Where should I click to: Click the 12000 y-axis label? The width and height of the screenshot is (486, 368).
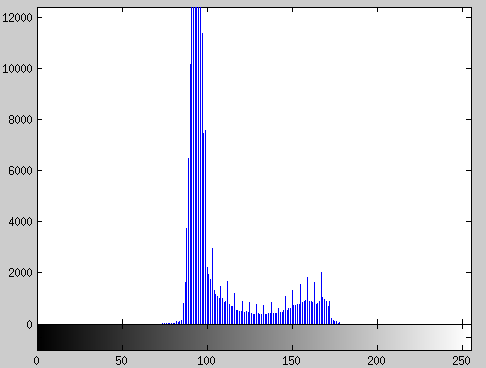tap(17, 18)
